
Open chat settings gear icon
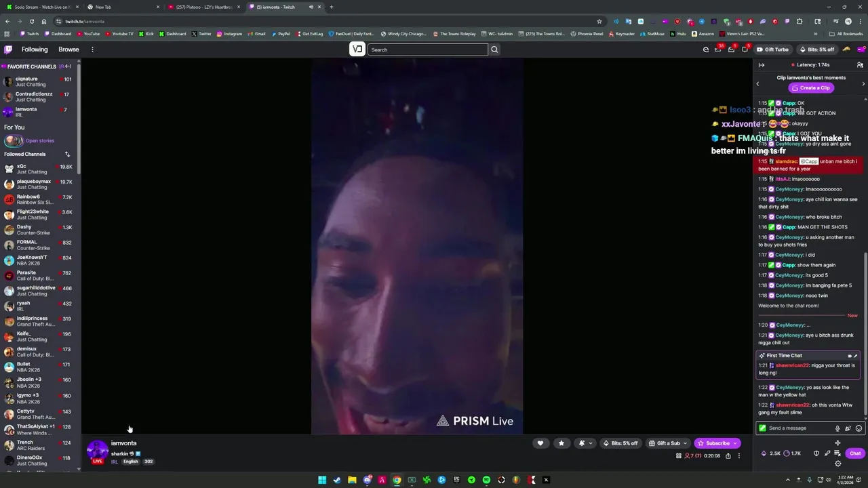[837, 464]
